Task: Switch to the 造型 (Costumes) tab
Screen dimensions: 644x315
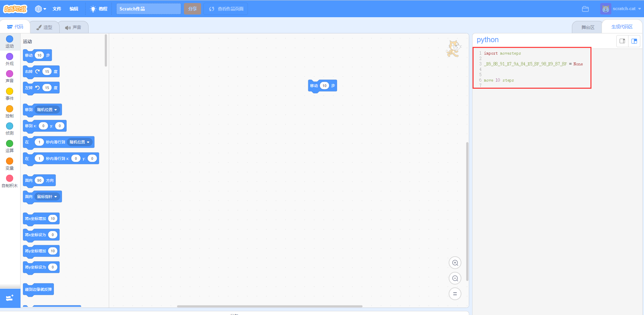Action: (x=45, y=27)
